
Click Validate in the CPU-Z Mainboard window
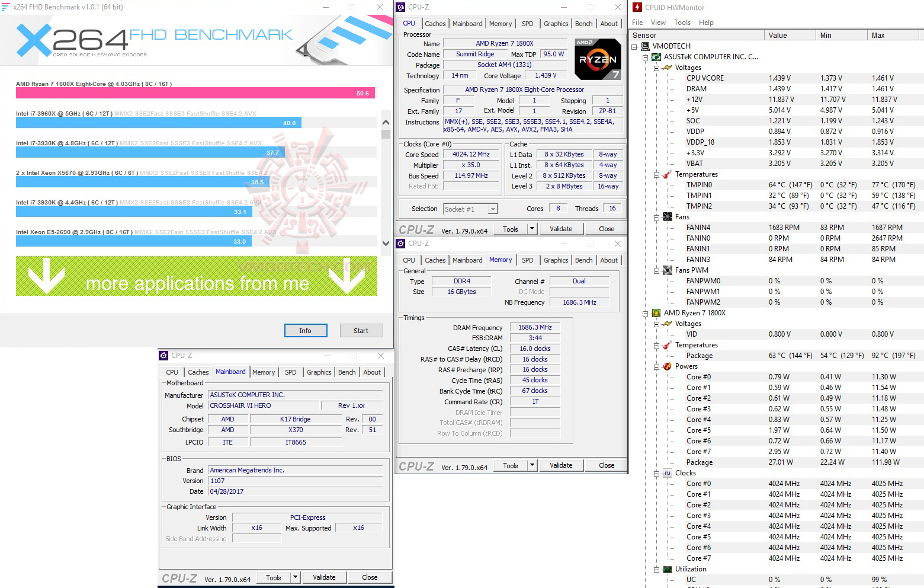[x=324, y=577]
